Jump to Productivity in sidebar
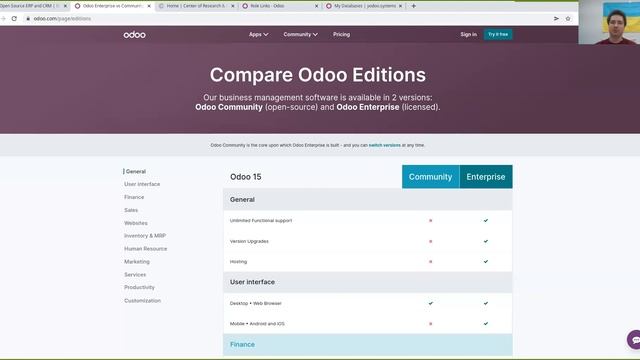Screen dimensions: 640x360 (x=139, y=287)
